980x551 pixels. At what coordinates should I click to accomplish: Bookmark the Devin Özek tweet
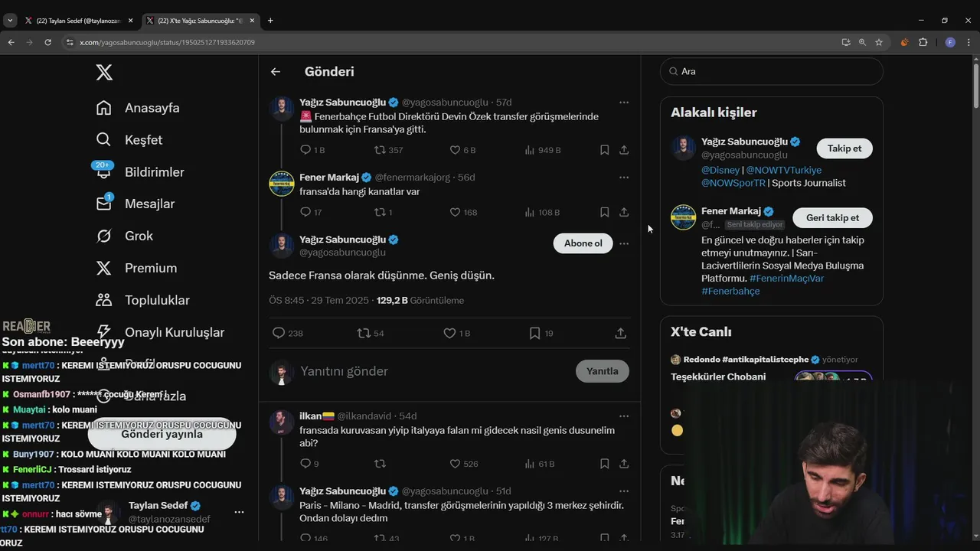tap(604, 150)
